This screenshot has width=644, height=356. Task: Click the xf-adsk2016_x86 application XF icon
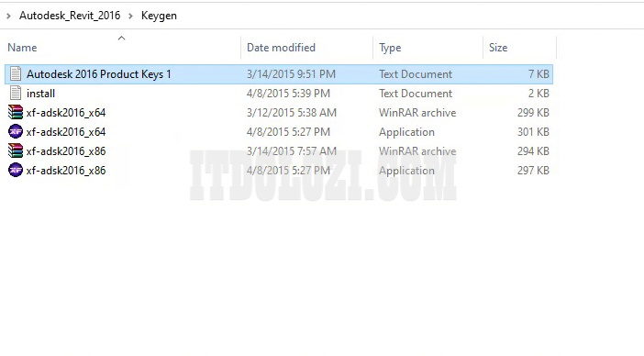[x=16, y=171]
